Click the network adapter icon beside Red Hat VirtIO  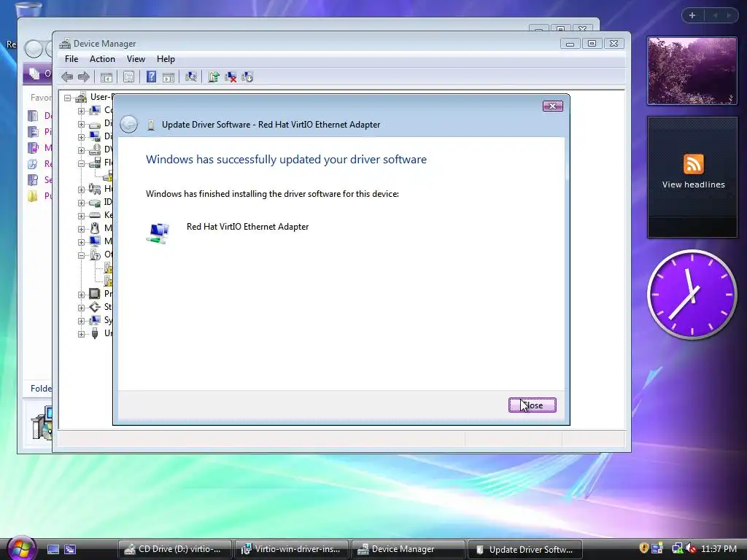[x=158, y=233]
